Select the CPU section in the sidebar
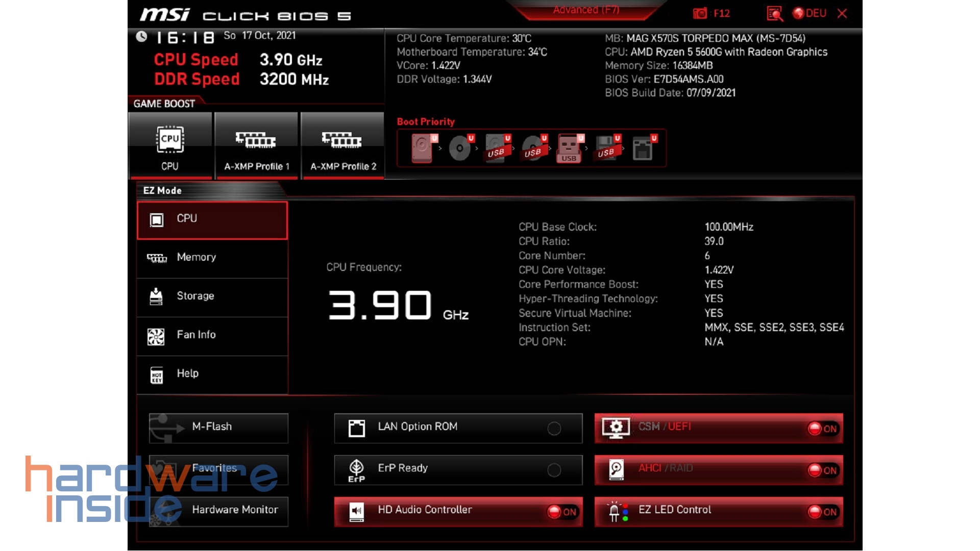This screenshot has height=551, width=980. pos(212,218)
